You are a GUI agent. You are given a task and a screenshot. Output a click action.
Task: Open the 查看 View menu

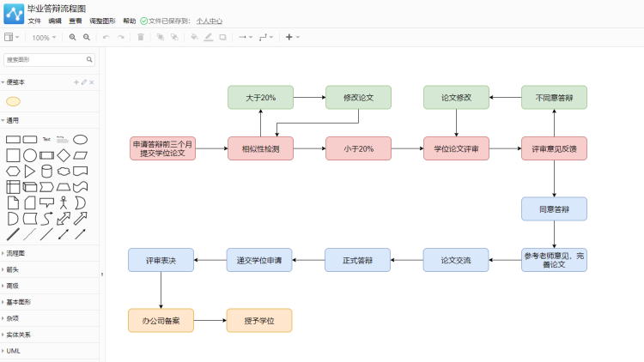tap(76, 21)
